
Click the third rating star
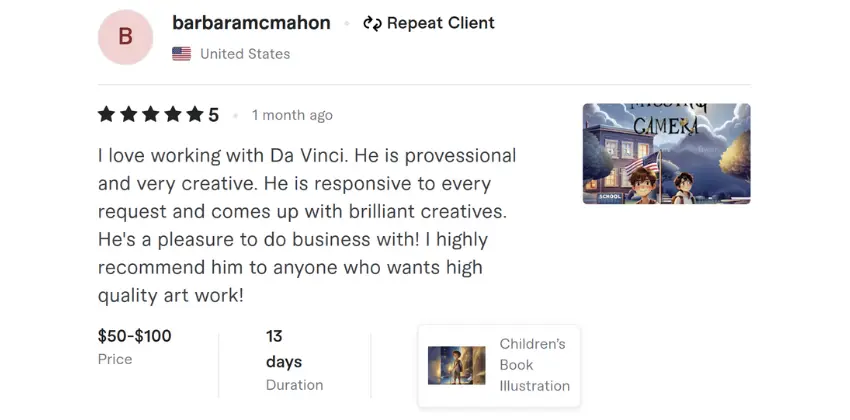[x=151, y=115]
